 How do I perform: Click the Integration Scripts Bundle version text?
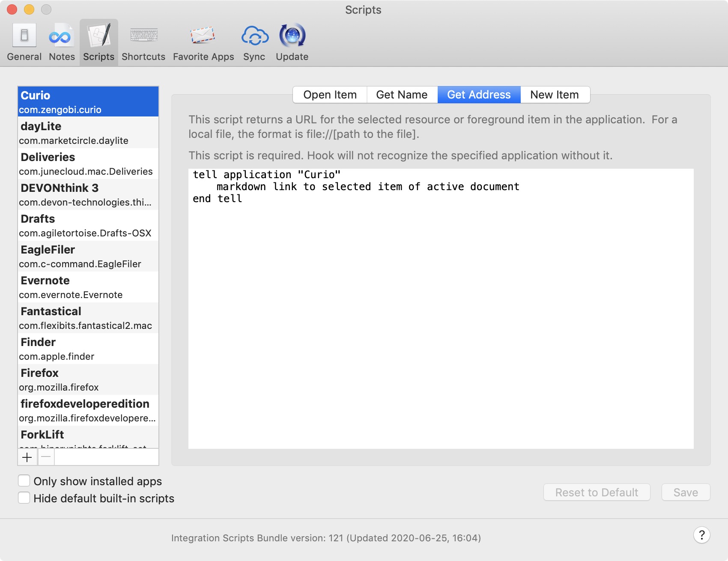(326, 538)
